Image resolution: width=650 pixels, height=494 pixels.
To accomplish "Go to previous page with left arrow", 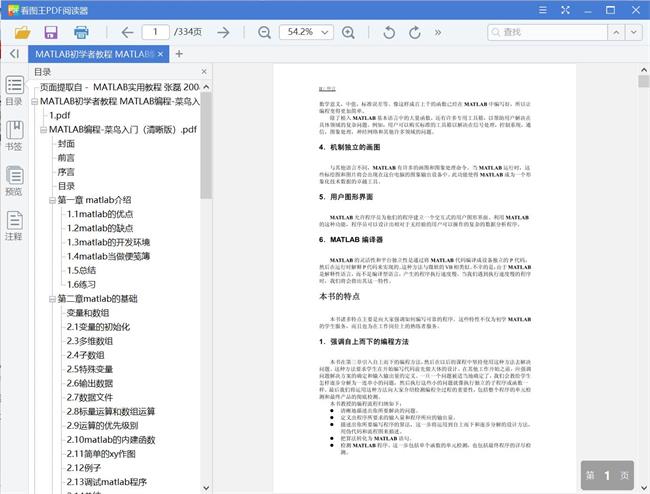I will pyautogui.click(x=127, y=32).
